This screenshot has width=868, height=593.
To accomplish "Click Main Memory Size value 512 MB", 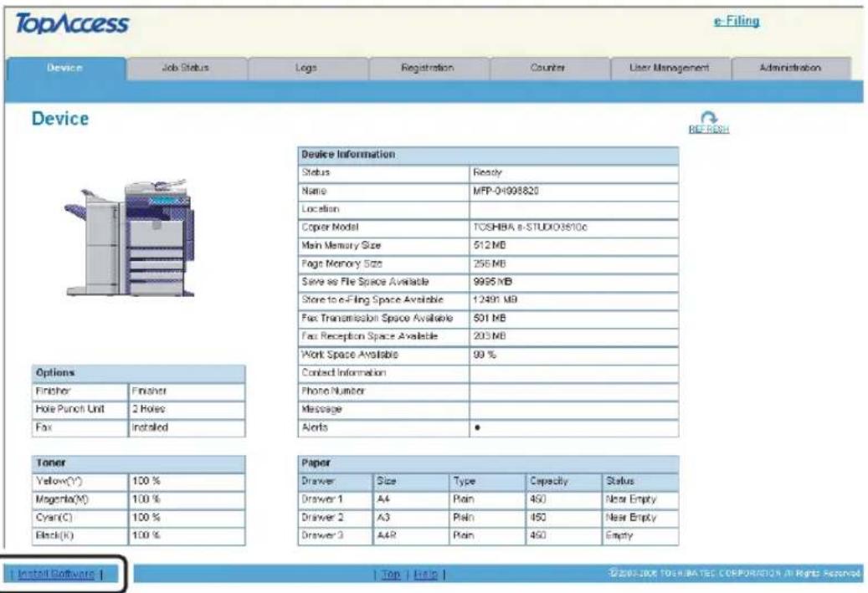I will point(490,245).
